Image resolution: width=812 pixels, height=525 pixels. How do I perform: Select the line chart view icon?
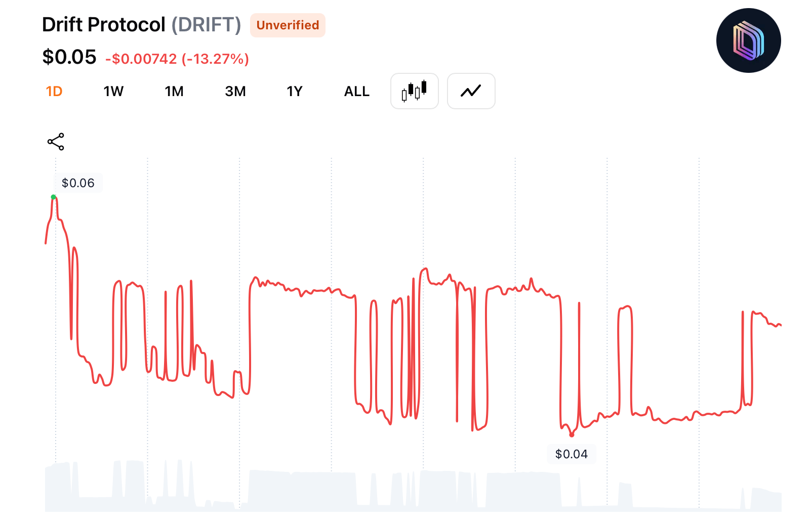[471, 91]
